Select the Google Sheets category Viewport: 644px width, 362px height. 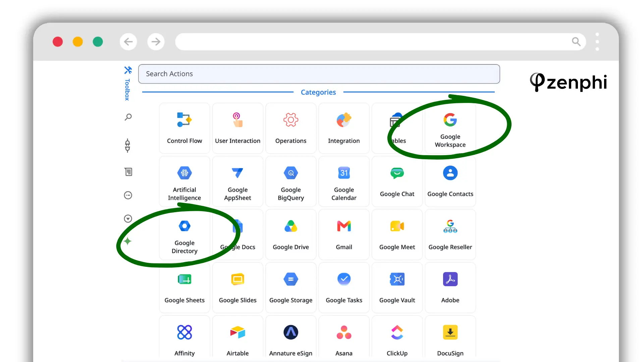point(184,288)
